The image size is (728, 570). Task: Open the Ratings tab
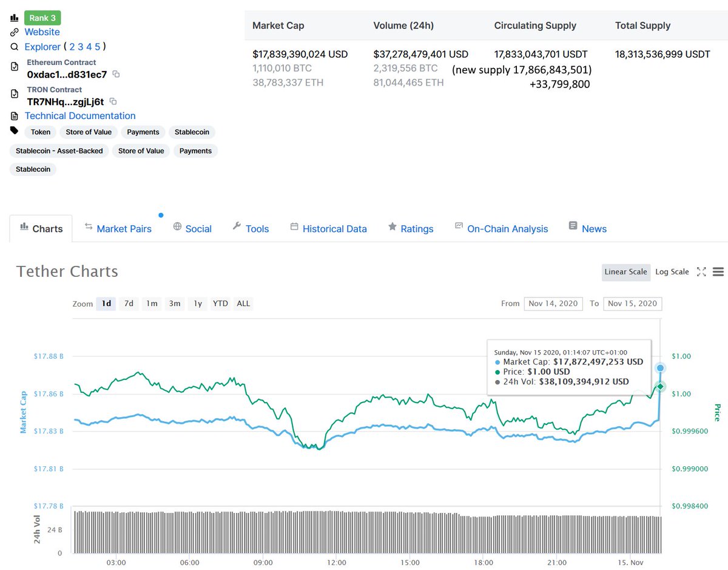(411, 228)
